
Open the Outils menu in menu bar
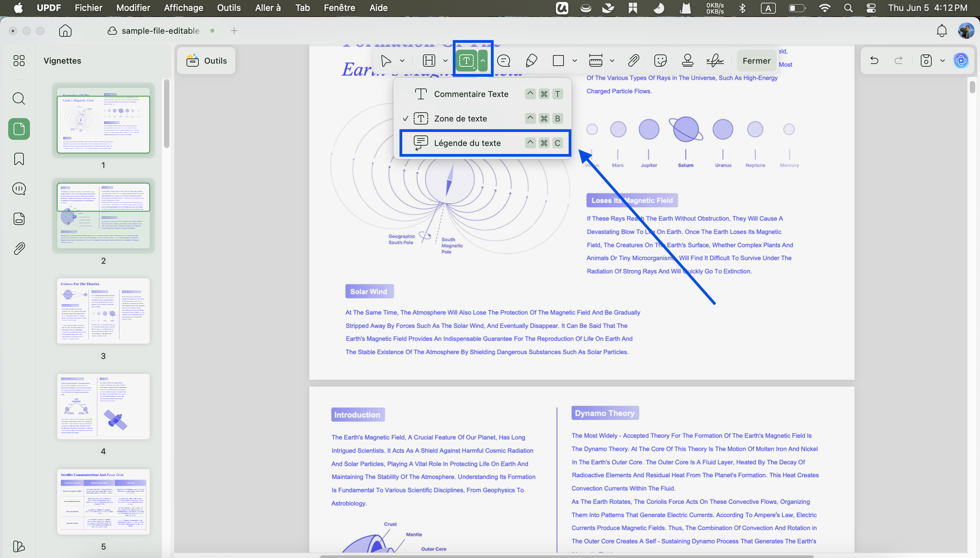(229, 8)
